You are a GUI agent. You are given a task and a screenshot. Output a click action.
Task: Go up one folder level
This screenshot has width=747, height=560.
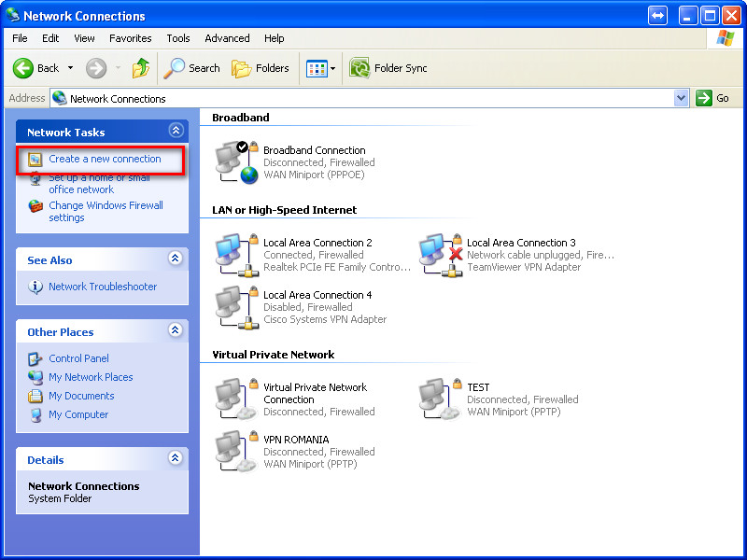[141, 68]
